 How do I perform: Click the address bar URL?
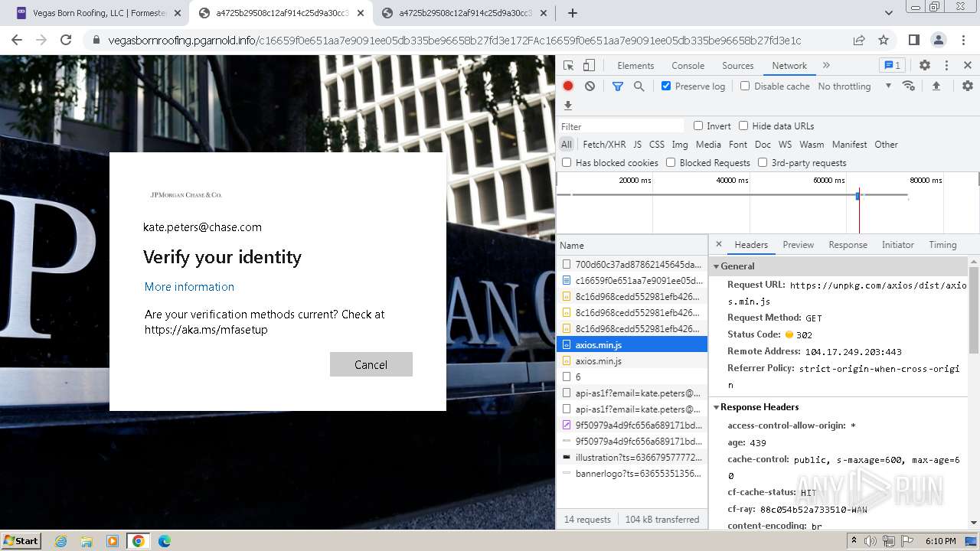tap(455, 40)
